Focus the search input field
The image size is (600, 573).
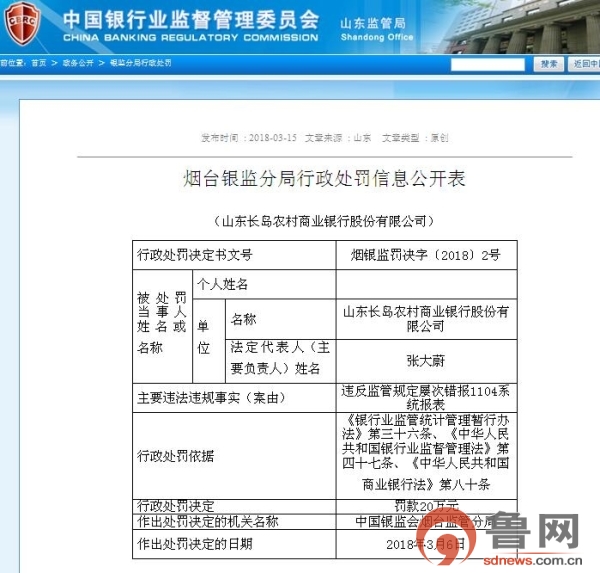(488, 64)
